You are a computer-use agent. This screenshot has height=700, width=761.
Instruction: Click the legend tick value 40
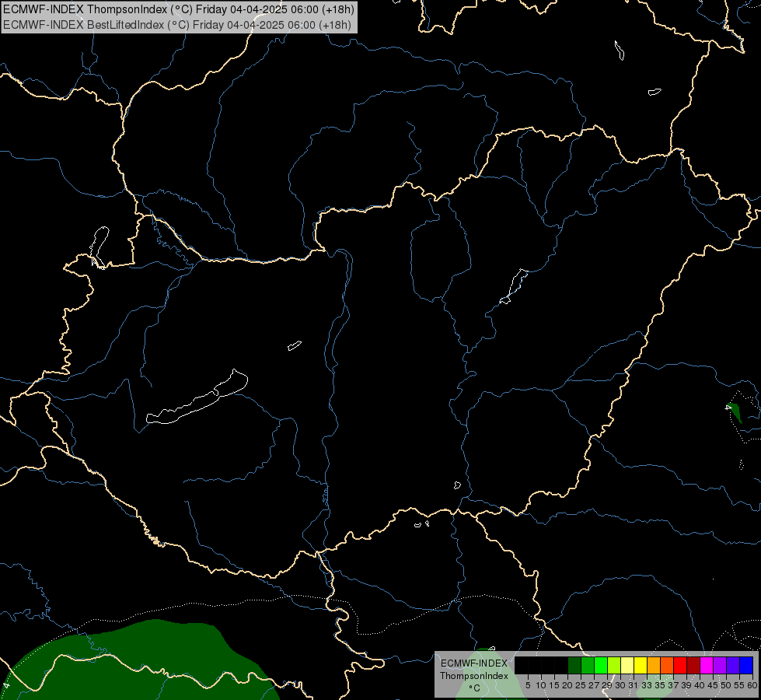pos(700,685)
